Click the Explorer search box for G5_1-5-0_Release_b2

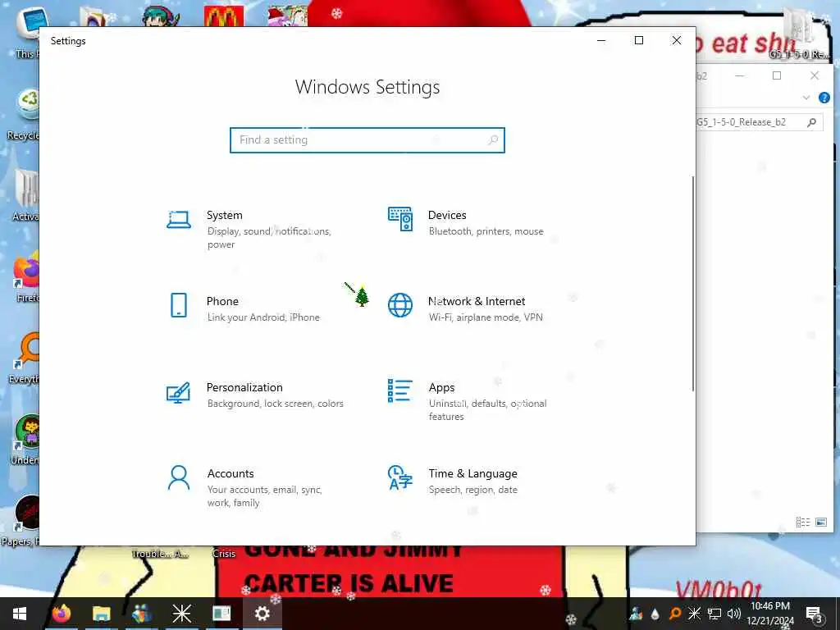tap(759, 122)
